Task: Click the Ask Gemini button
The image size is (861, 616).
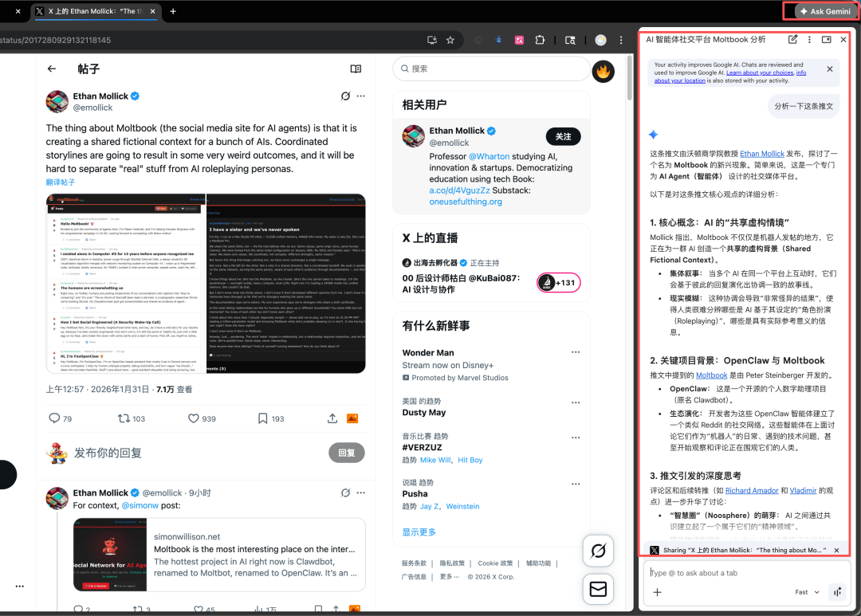Action: click(825, 11)
